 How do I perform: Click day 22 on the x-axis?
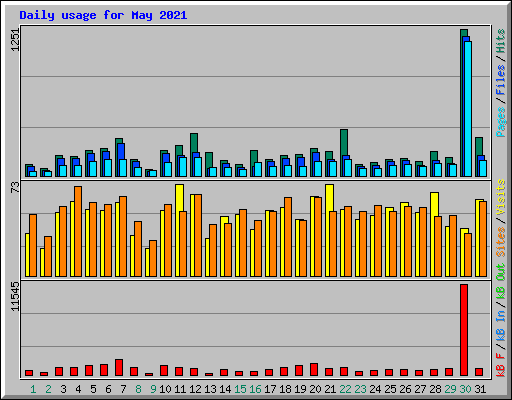(345, 389)
